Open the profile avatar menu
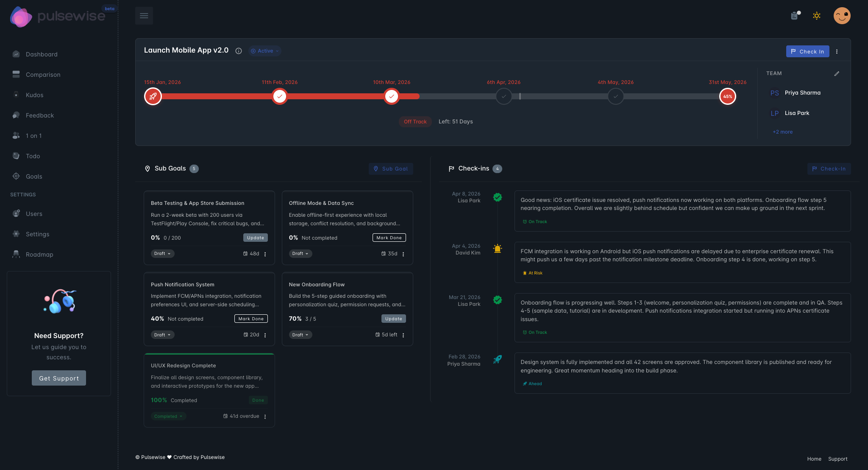Screen dimensions: 868x470 [x=842, y=16]
